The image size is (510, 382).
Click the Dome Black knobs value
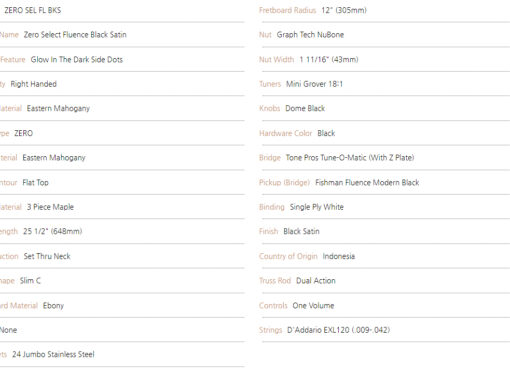click(x=305, y=108)
